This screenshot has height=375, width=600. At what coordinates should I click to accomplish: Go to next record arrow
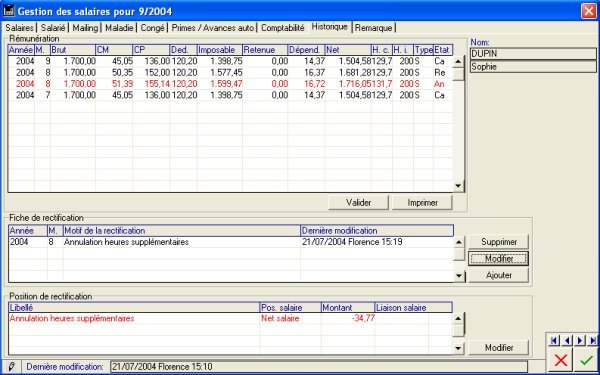click(580, 340)
